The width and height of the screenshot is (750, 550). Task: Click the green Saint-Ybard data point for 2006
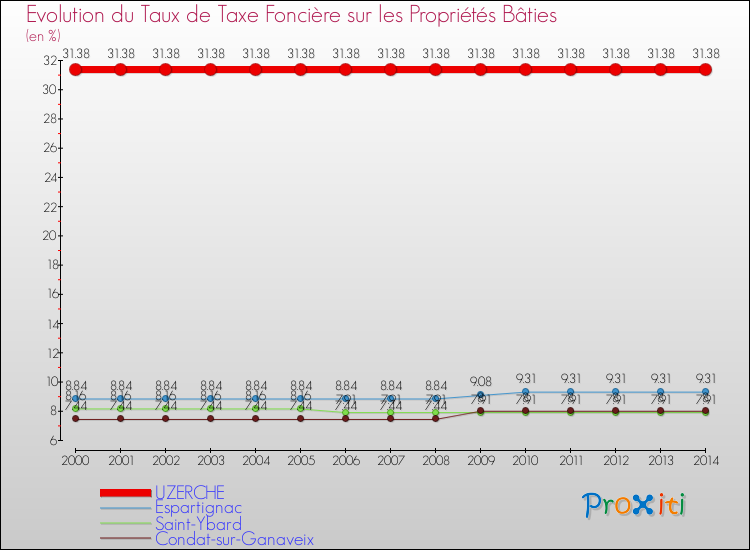pyautogui.click(x=346, y=412)
